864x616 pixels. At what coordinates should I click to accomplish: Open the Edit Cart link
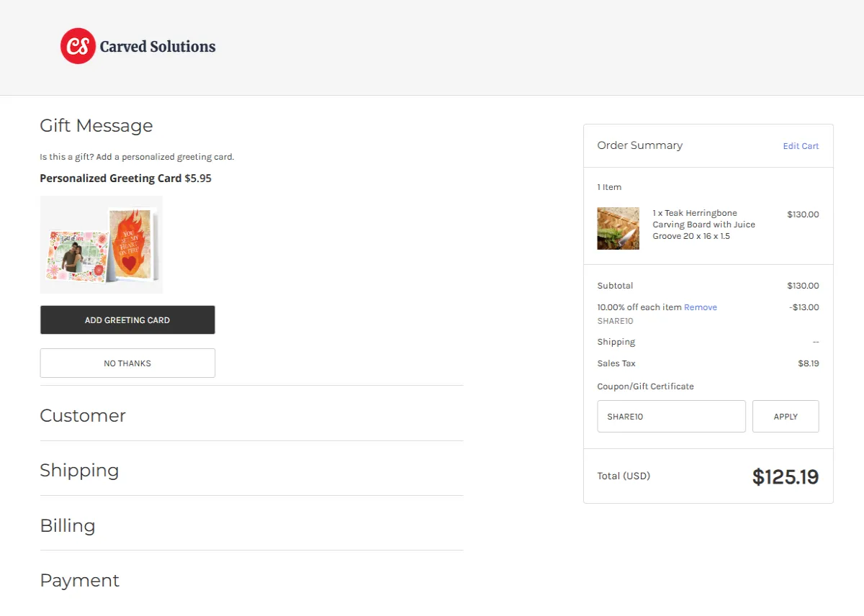click(x=801, y=146)
